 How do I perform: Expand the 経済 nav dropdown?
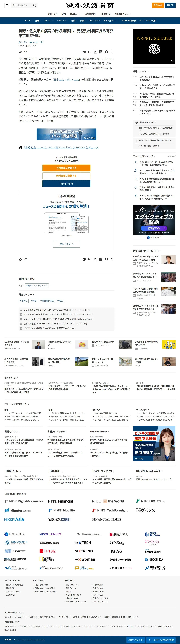[74, 21]
